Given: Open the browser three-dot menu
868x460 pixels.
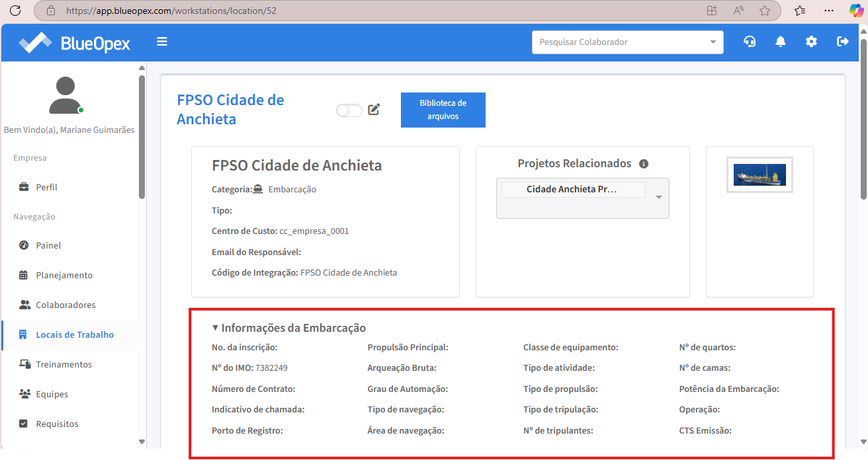Looking at the screenshot, I should tap(829, 11).
